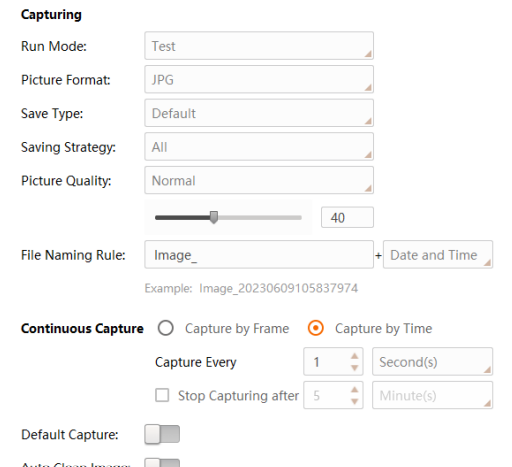Open the Saving Strategy dropdown

coord(259,147)
